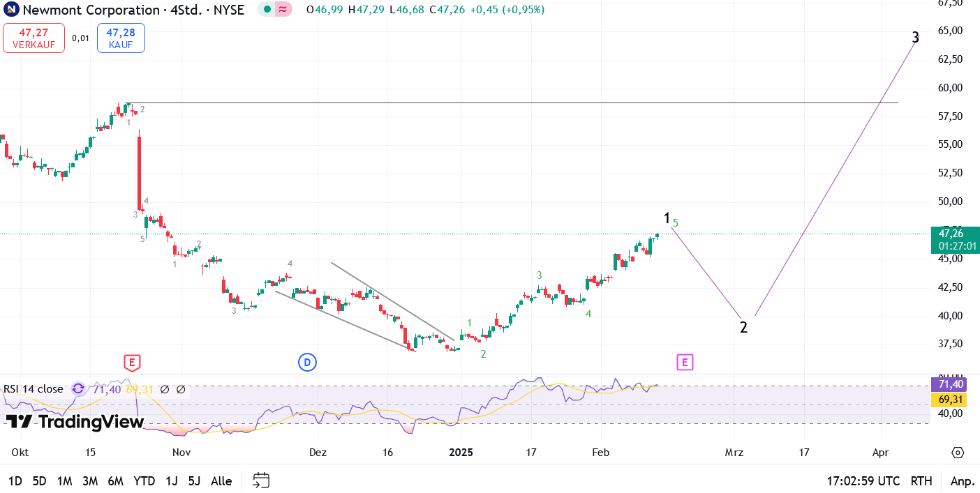Click the black wave label 3 at top right

point(916,38)
